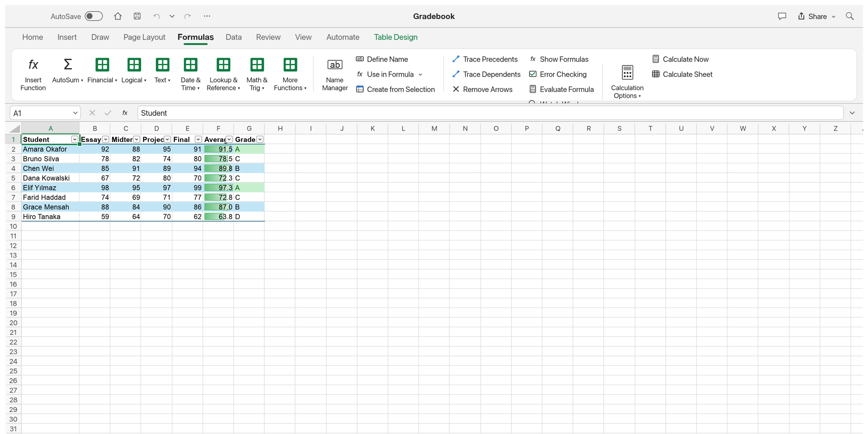
Task: Toggle Error Checking
Action: pos(558,74)
